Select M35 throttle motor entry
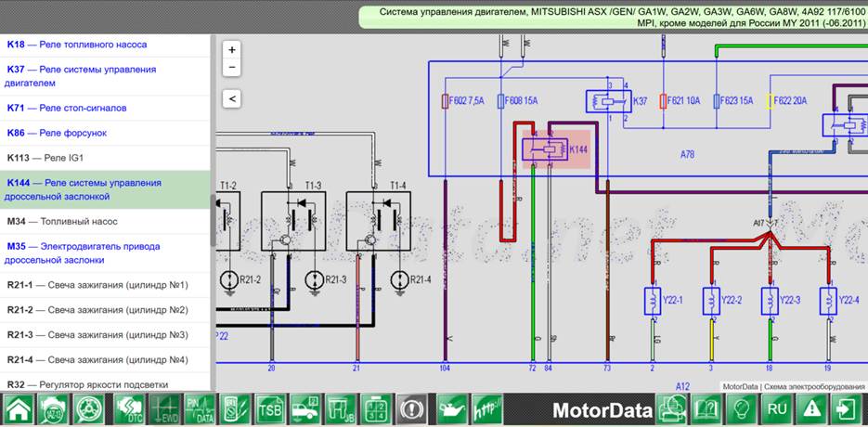This screenshot has height=427, width=868. 105,253
